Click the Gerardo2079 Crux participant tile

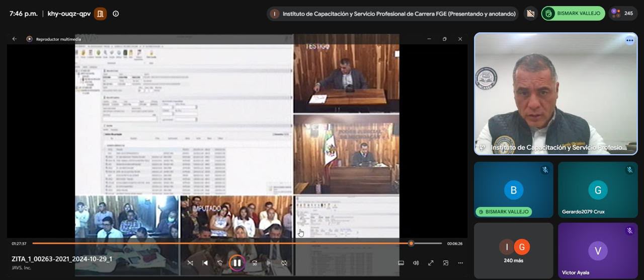tap(598, 190)
